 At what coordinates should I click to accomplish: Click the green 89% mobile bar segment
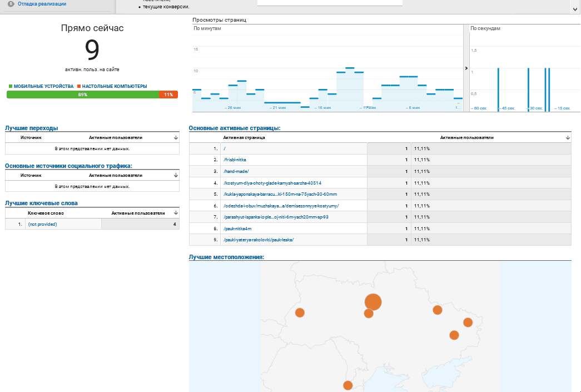pos(82,95)
